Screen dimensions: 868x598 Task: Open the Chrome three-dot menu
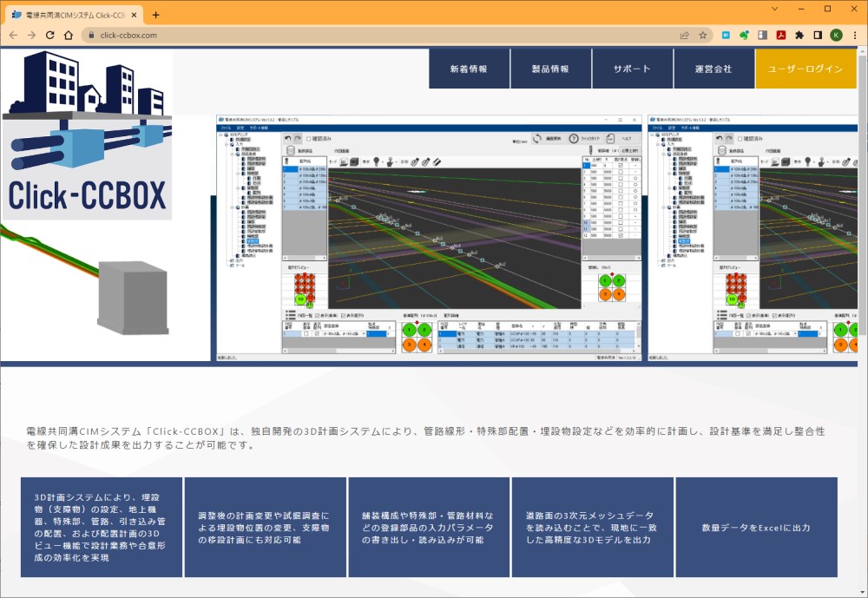[855, 35]
